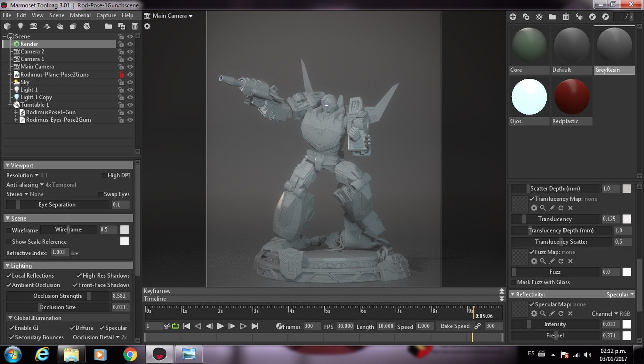Create new material plus icon
This screenshot has width=644, height=364.
(x=513, y=17)
